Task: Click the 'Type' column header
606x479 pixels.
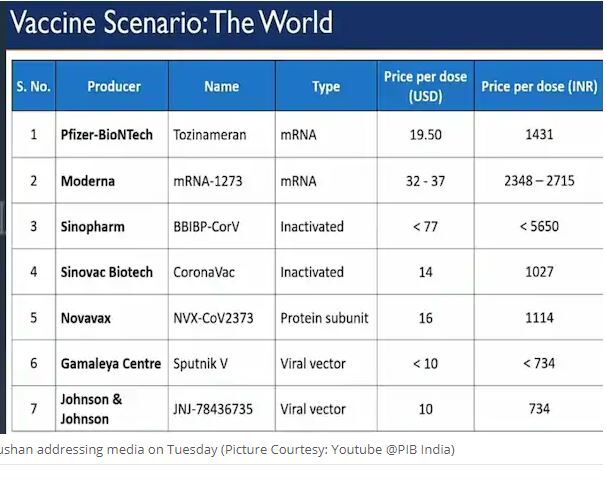Action: [326, 87]
